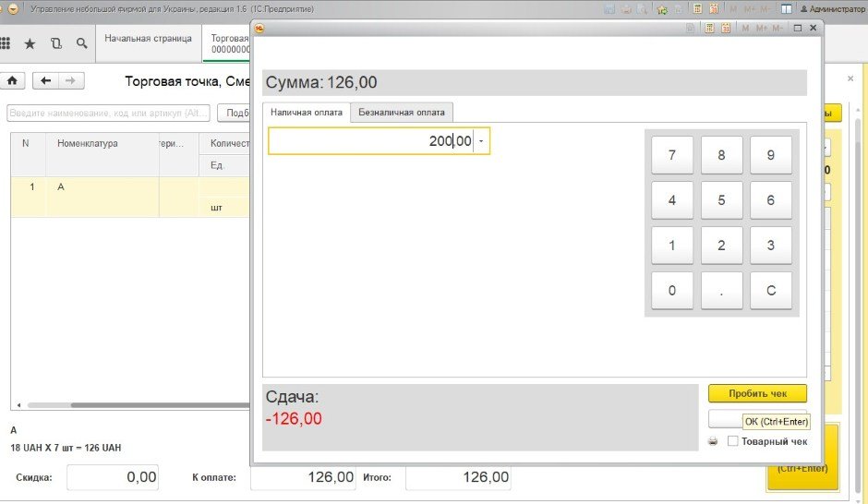Open the calendar icon in the dialog title bar
The width and height of the screenshot is (868, 504).
tap(726, 29)
